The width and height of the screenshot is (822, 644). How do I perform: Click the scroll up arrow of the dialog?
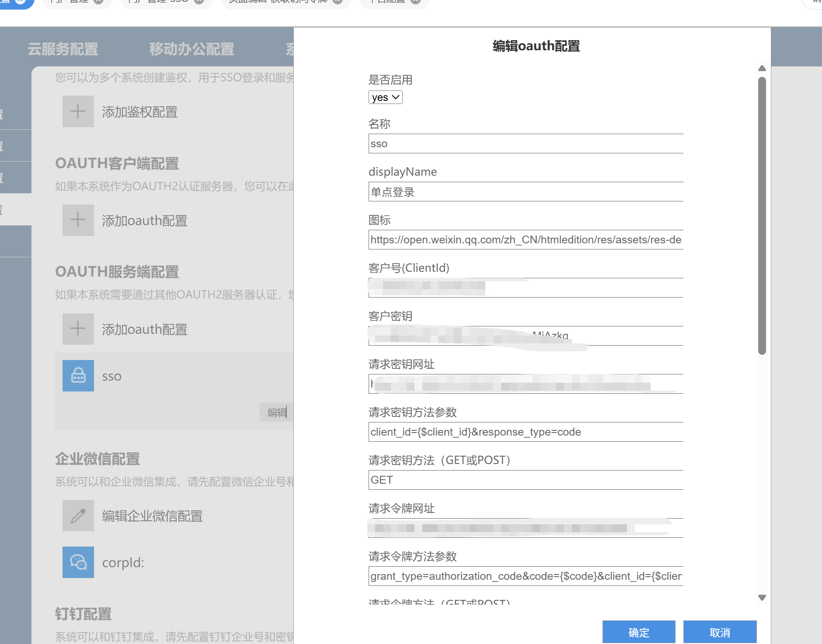tap(762, 68)
